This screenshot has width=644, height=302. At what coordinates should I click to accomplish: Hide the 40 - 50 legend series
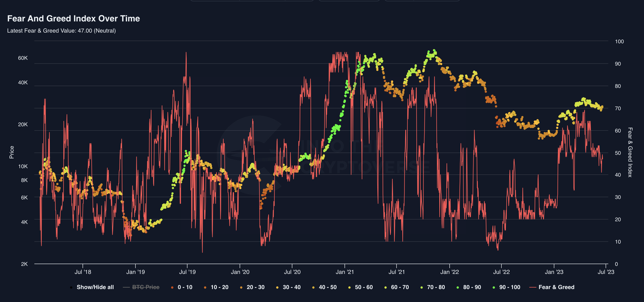[x=328, y=287]
